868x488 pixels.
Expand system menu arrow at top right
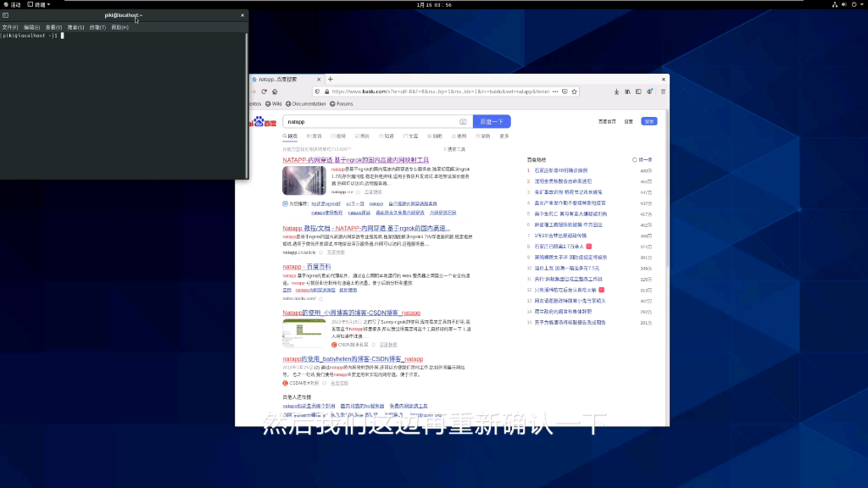[x=862, y=4]
